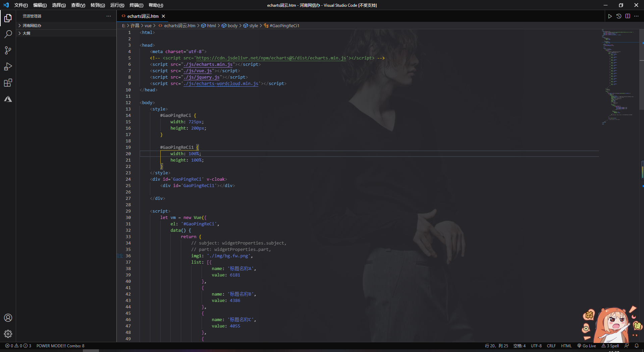Screen dimensions: 644x352
Task: Select the echarts词云.htm editor tab
Action: (143, 16)
